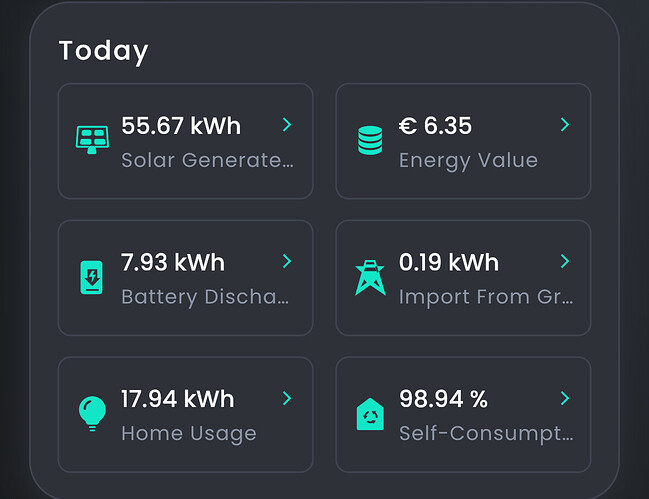Click the solar panel icon
The height and width of the screenshot is (499, 649).
click(x=93, y=139)
